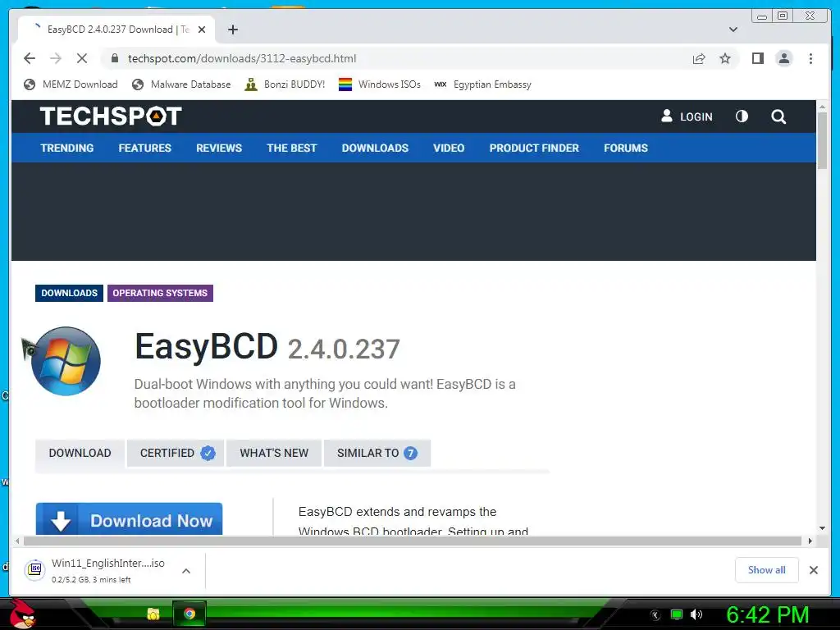Open the FORUMS menu
The height and width of the screenshot is (630, 840).
626,148
